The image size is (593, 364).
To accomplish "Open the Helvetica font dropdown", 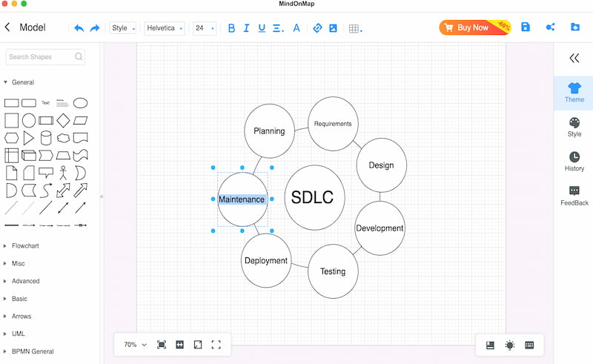I will click(165, 28).
